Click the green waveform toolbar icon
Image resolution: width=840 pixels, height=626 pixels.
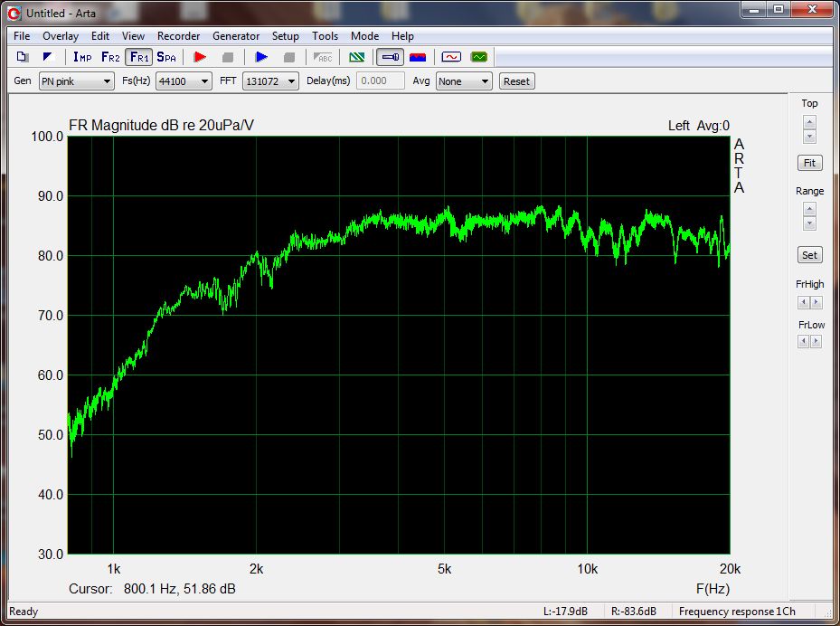tap(478, 57)
